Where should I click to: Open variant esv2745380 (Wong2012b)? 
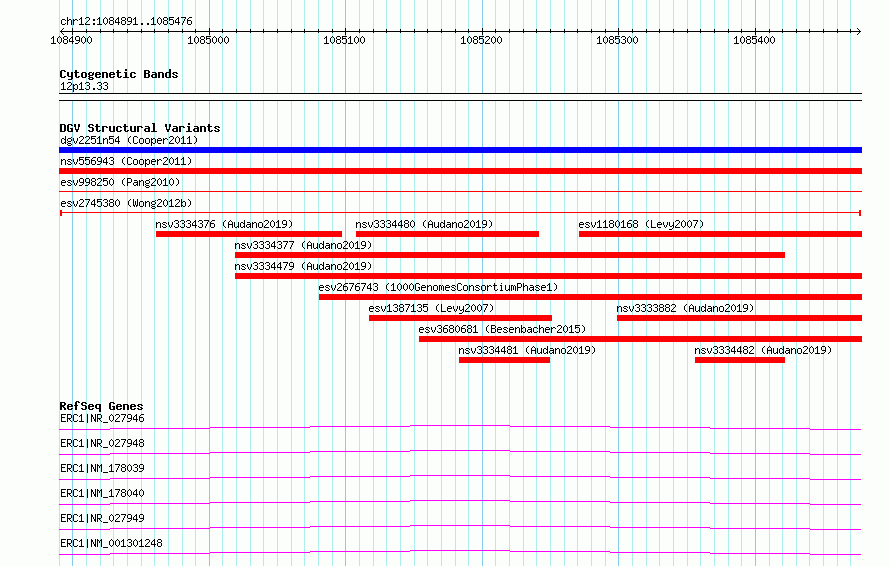tap(126, 203)
